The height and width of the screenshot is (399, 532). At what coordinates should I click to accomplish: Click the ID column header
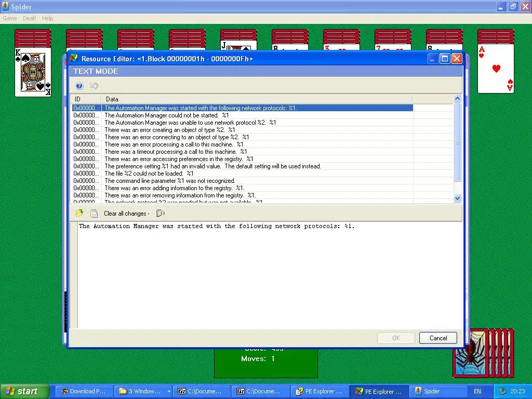click(86, 99)
